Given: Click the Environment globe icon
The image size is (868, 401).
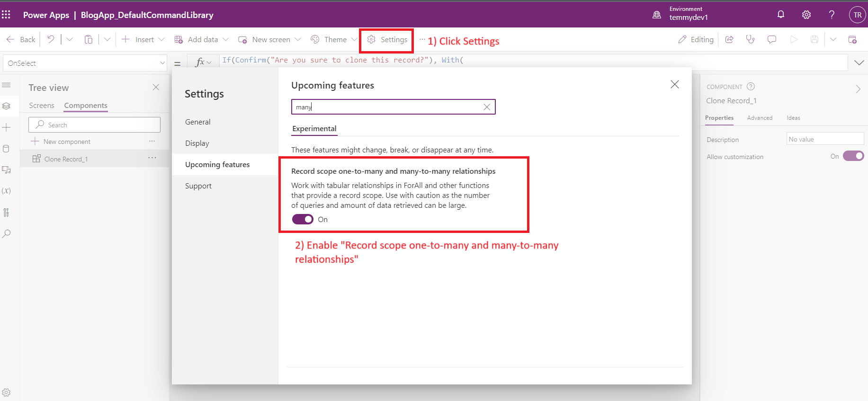Looking at the screenshot, I should point(657,15).
